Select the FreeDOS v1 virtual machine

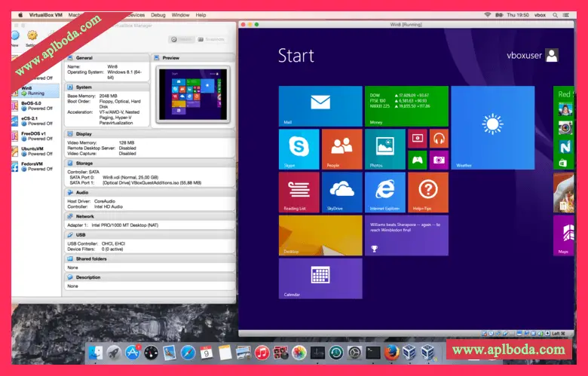34,134
